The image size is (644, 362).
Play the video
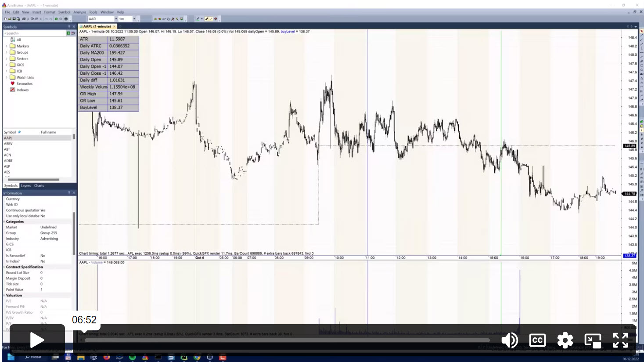pyautogui.click(x=37, y=340)
